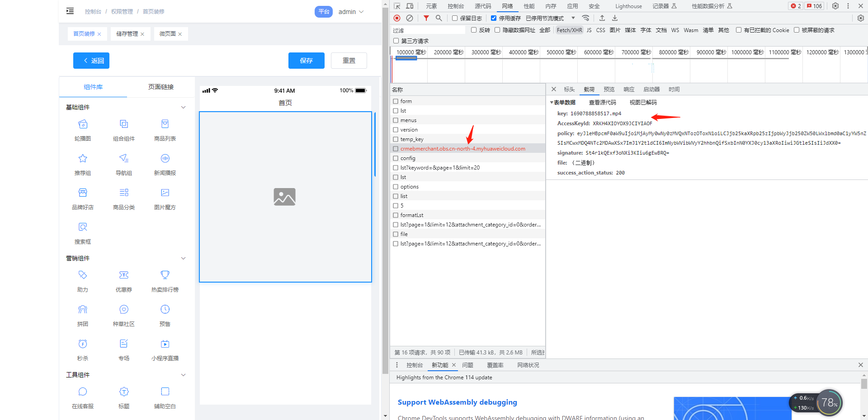Enable 被屏蔽的请求 checkbox
Screen dimensions: 868x420
coord(797,30)
